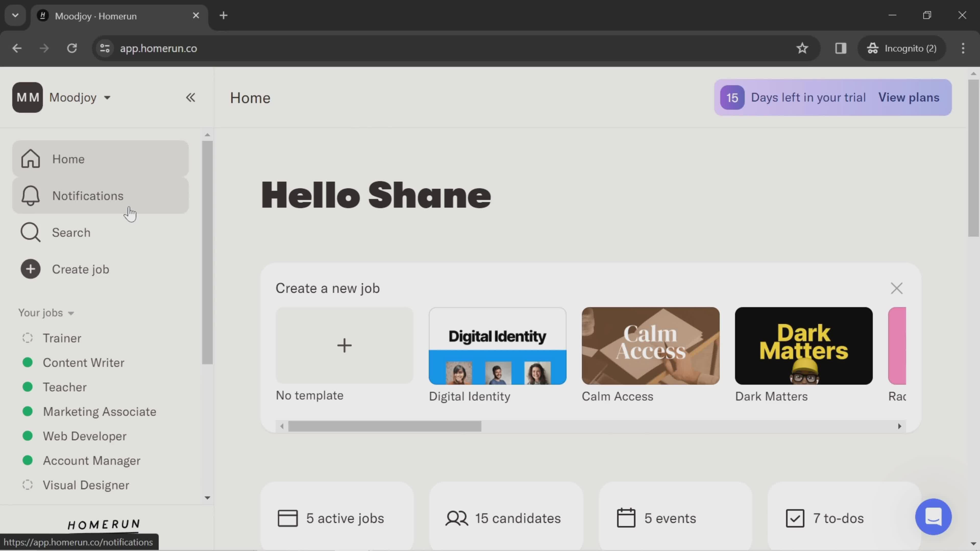Choose the Calm Access template thumbnail
The image size is (980, 551).
point(651,346)
